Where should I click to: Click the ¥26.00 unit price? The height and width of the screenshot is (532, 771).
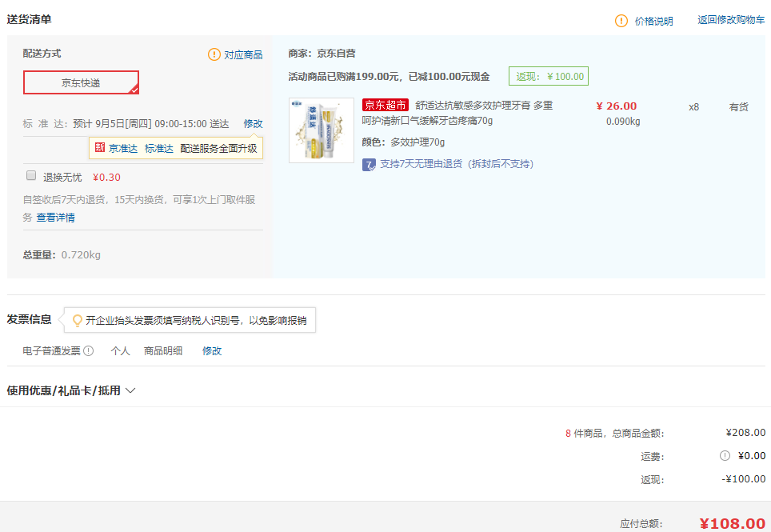616,106
